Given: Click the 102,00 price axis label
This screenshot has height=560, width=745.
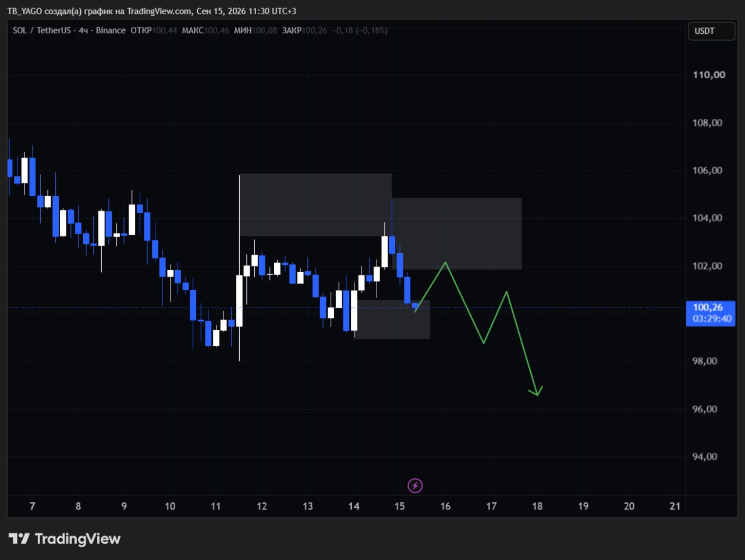Looking at the screenshot, I should click(707, 266).
